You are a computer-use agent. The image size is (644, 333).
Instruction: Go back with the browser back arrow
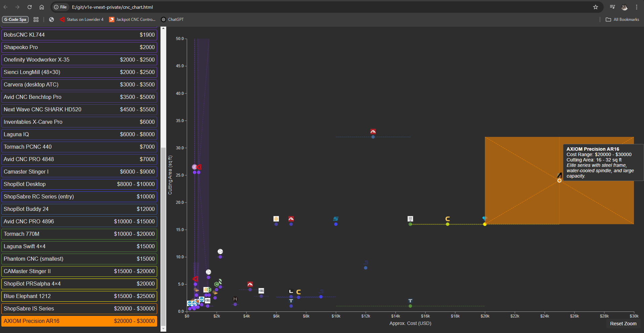pos(6,7)
